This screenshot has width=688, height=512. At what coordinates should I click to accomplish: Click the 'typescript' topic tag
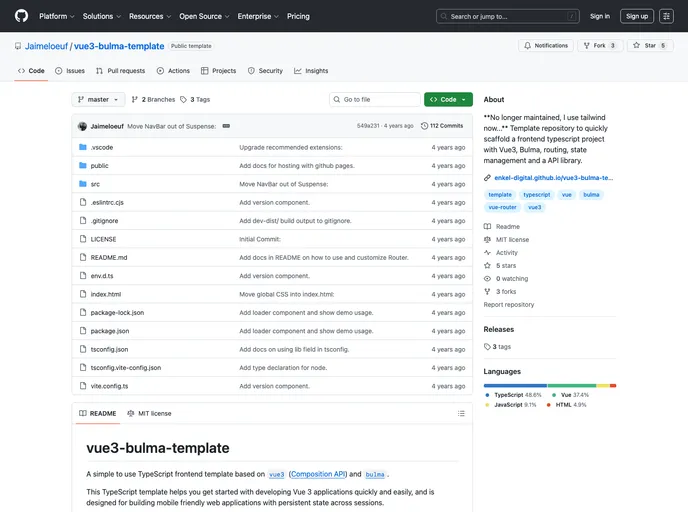(537, 195)
